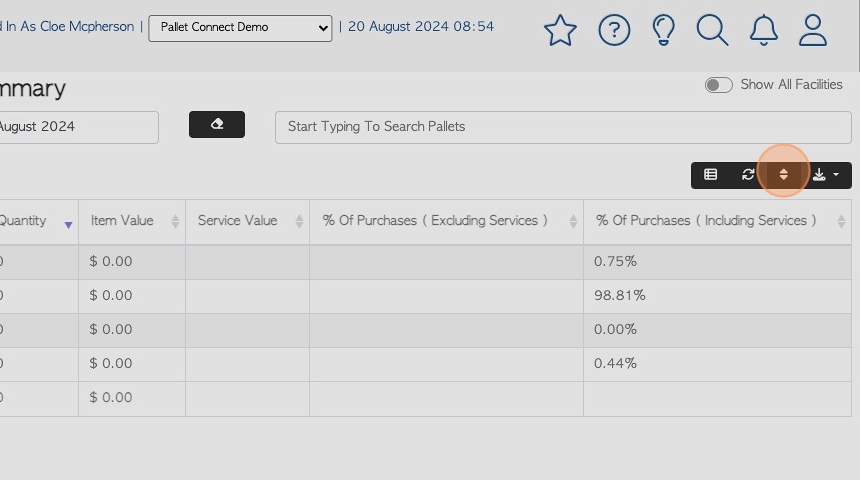860x480 pixels.
Task: View notifications bell icon
Action: (763, 30)
